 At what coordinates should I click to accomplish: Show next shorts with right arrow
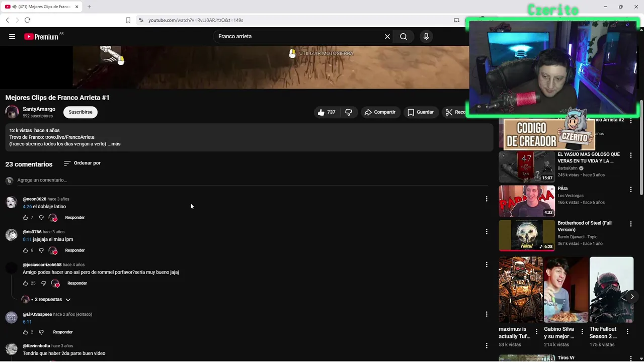(632, 297)
